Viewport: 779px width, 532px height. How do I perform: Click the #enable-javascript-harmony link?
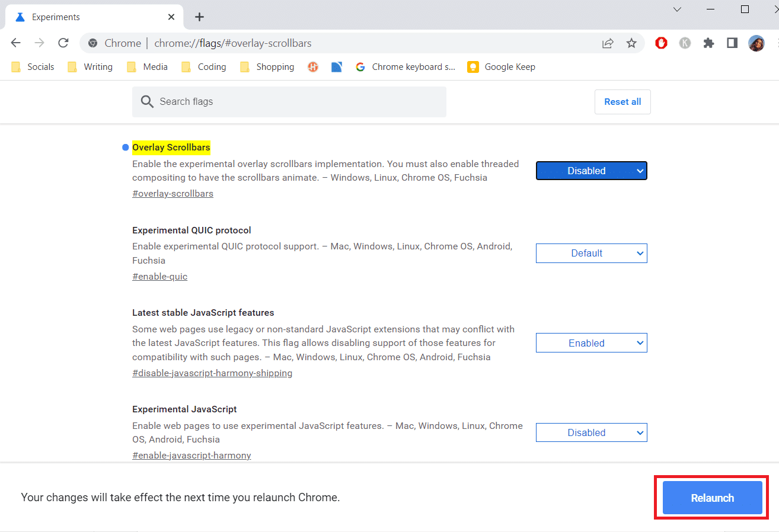coord(191,456)
